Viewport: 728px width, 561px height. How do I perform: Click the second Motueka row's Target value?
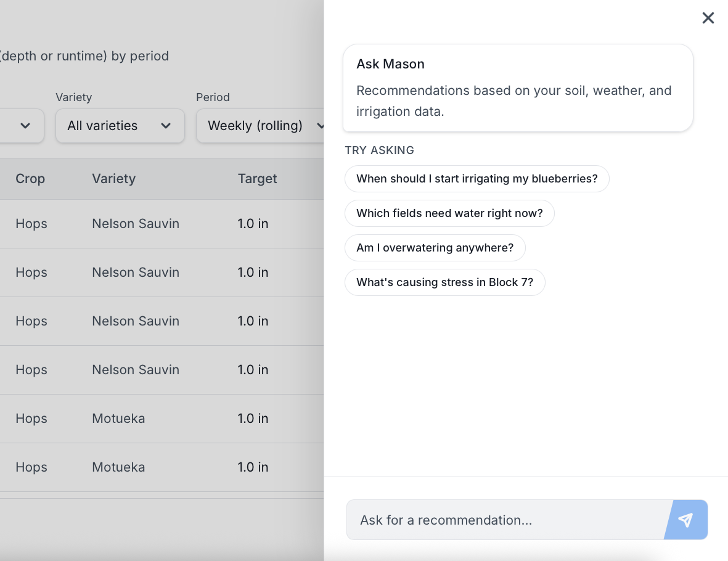click(253, 467)
